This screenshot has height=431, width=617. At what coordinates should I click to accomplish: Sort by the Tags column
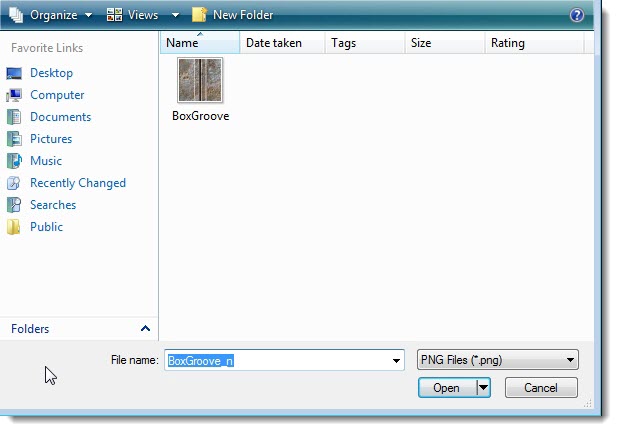tap(364, 43)
